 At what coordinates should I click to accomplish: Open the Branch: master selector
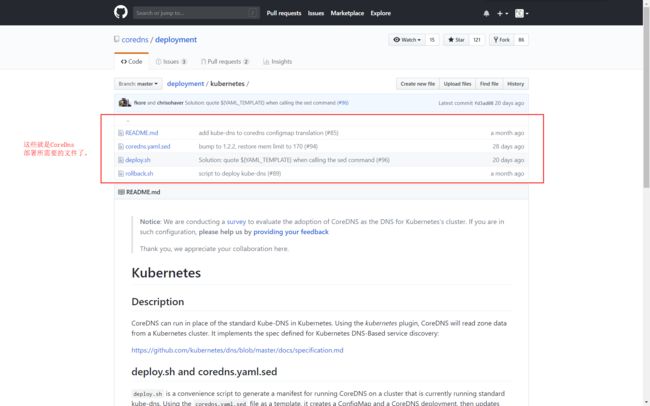coord(138,84)
